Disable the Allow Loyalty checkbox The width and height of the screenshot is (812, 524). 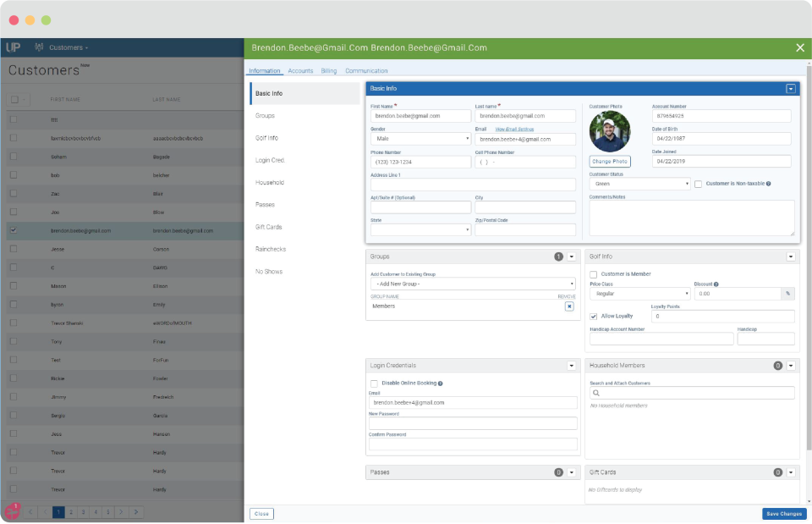click(x=592, y=315)
